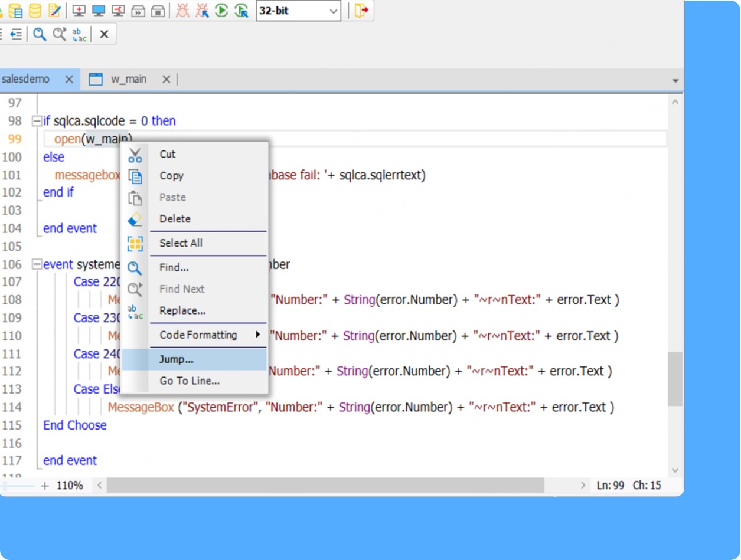Click line number 111 in the gutter

(x=12, y=354)
